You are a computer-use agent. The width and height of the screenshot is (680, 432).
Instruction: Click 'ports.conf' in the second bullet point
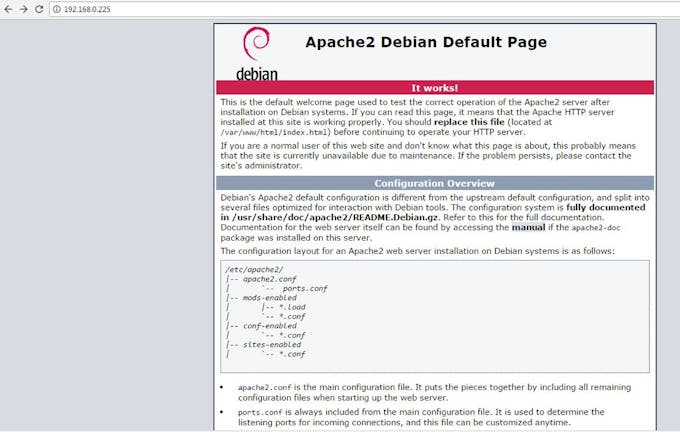[x=260, y=412]
